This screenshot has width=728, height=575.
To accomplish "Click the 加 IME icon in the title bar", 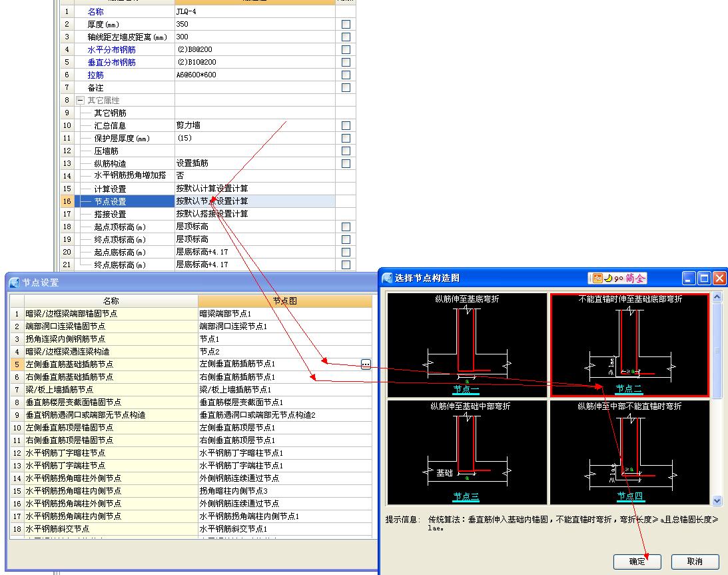I will pyautogui.click(x=597, y=279).
